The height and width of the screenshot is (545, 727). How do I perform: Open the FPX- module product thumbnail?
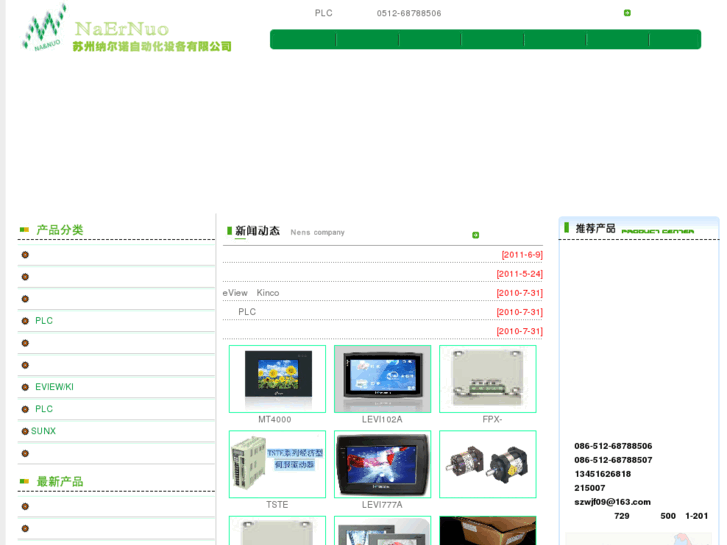(488, 379)
